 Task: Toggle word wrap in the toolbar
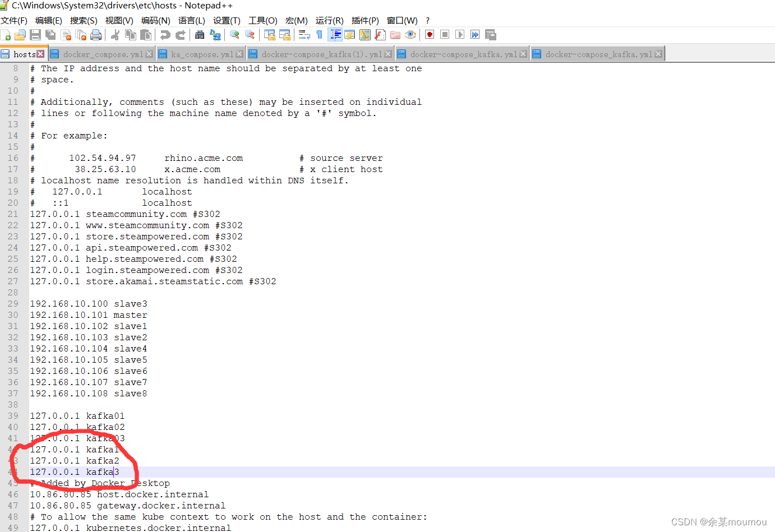pos(304,35)
